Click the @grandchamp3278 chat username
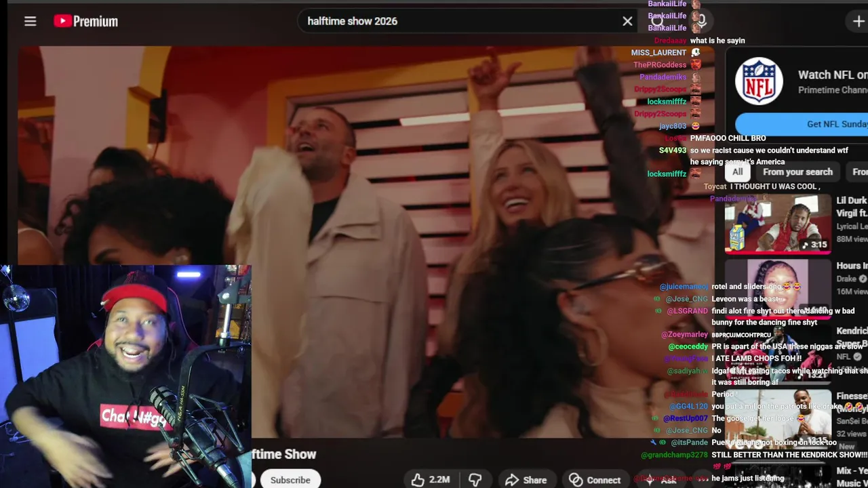868x488 pixels. tap(674, 455)
